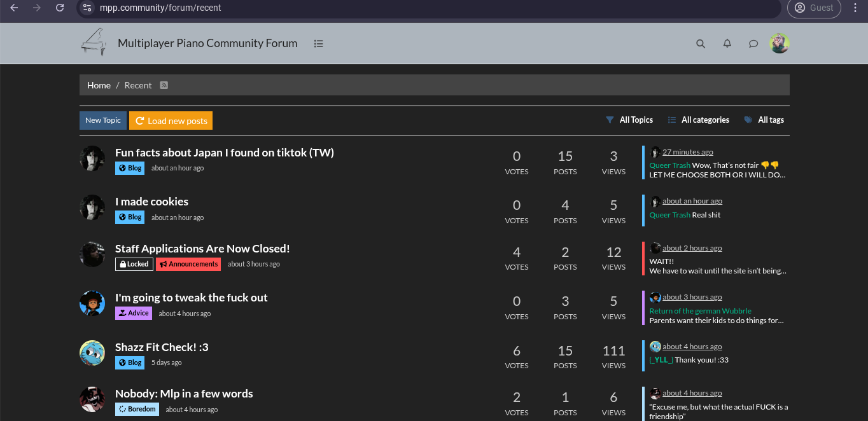Open the chat speech bubble icon
This screenshot has height=421, width=868.
(753, 44)
